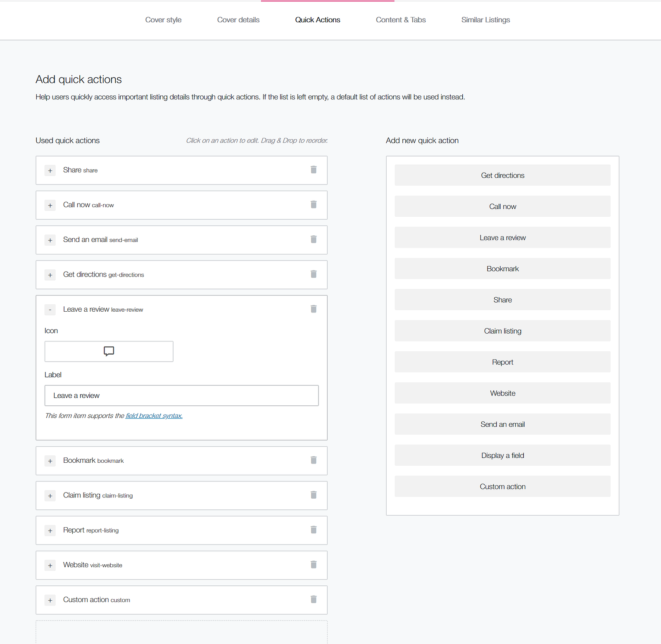Trash the Custom action entry
Viewport: 661px width, 644px height.
coord(314,599)
